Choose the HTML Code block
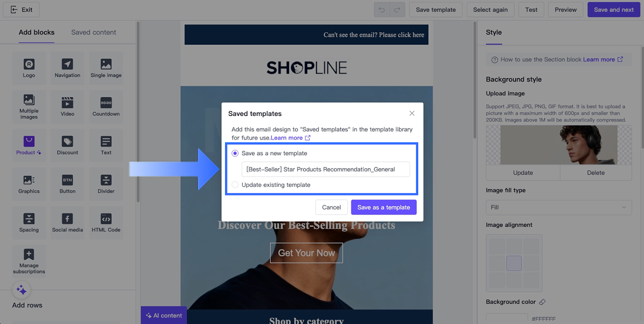Viewport: 644px width, 324px height. tap(106, 223)
